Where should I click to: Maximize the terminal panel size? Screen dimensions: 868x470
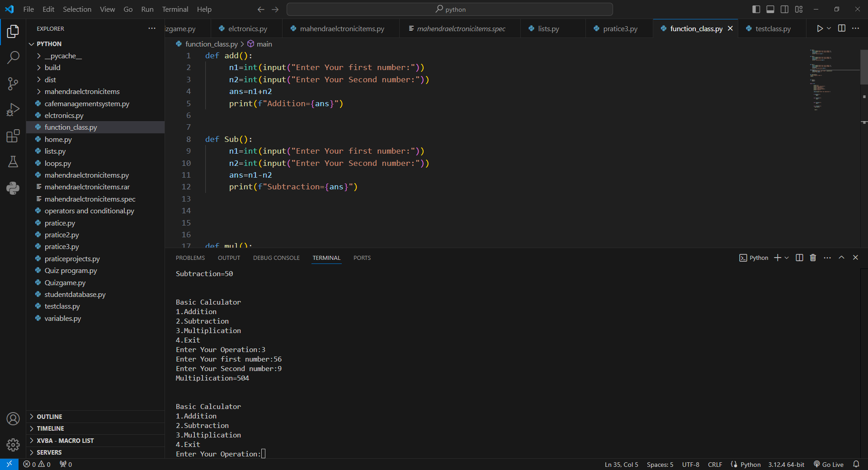pos(841,258)
